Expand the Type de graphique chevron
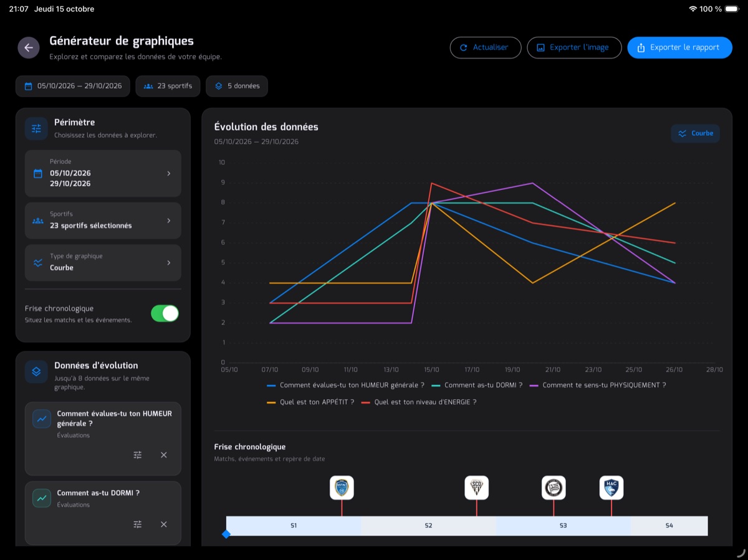Image resolution: width=748 pixels, height=560 pixels. (168, 263)
